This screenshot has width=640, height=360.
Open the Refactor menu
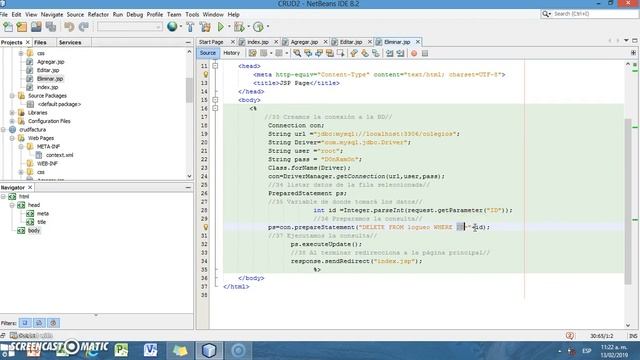tap(98, 14)
